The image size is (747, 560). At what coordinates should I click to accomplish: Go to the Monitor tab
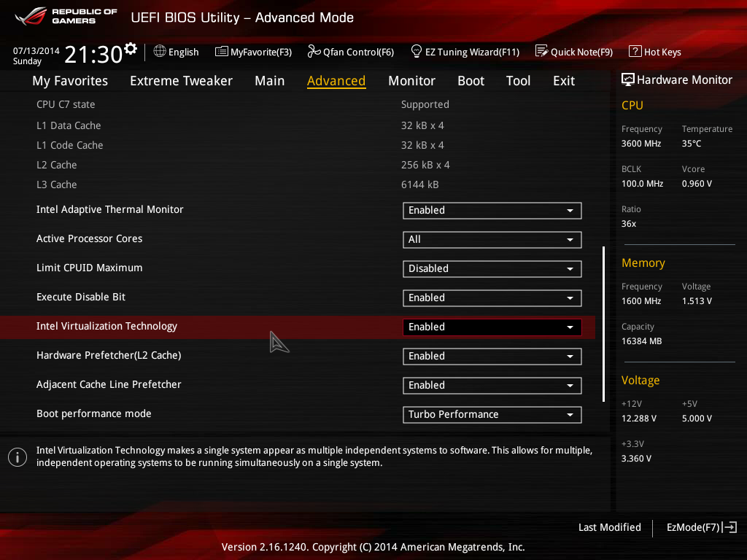click(411, 81)
